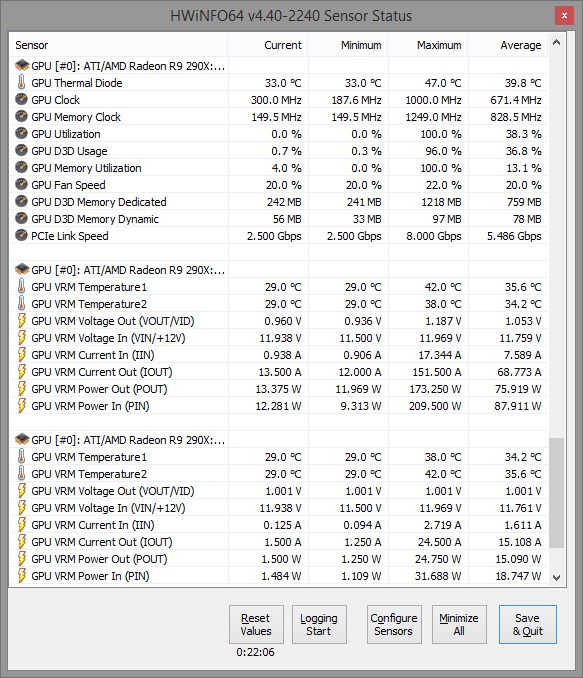Click the Current column header

click(x=267, y=45)
